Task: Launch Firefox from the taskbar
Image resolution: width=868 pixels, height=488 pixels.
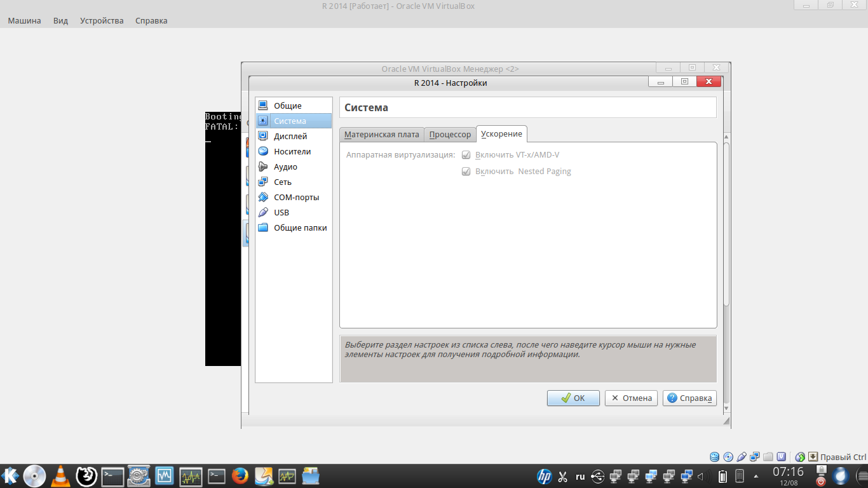Action: click(240, 476)
